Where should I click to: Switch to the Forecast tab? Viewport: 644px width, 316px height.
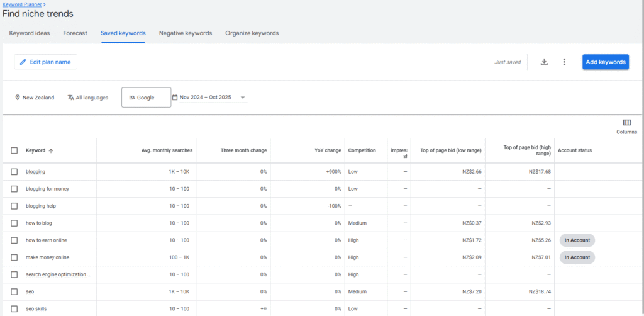pyautogui.click(x=75, y=33)
